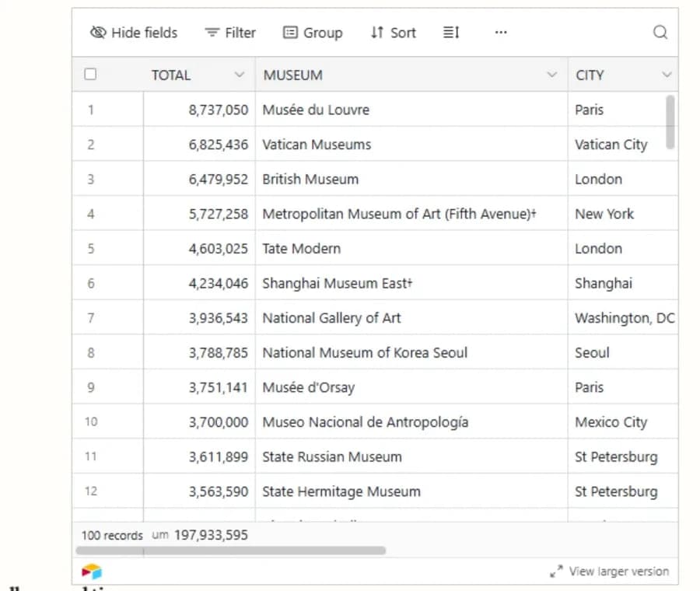This screenshot has height=591, width=700.
Task: Click the Mexico City cell
Action: click(x=623, y=421)
